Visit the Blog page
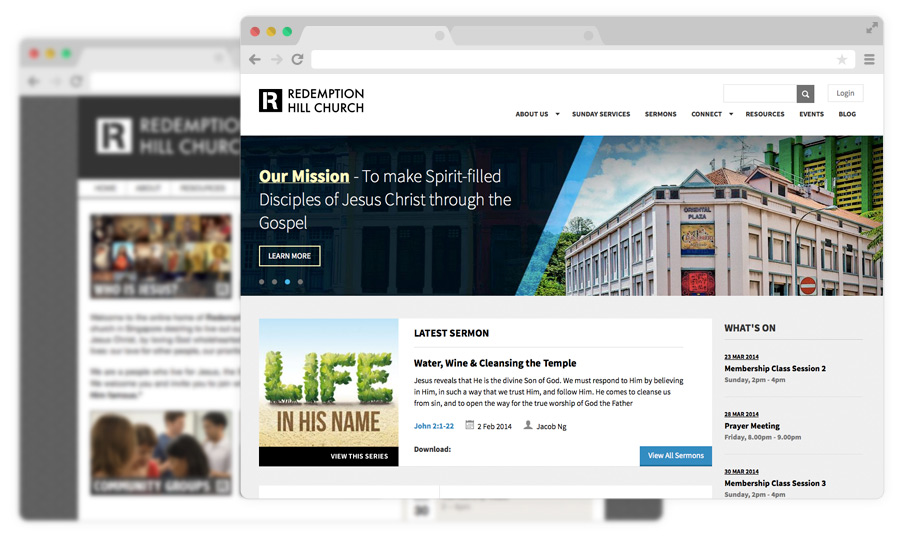 (x=847, y=114)
